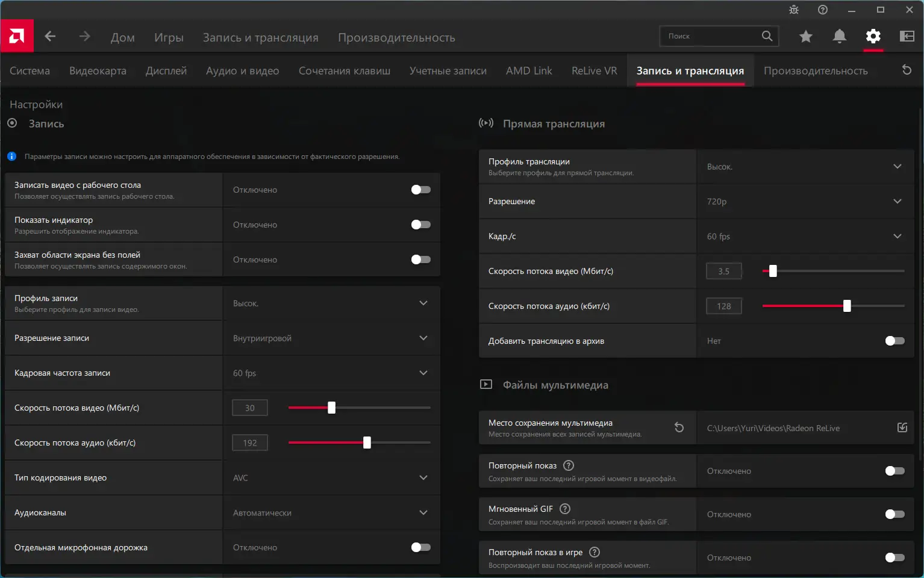Open the notifications bell
The image size is (924, 578).
(x=839, y=37)
